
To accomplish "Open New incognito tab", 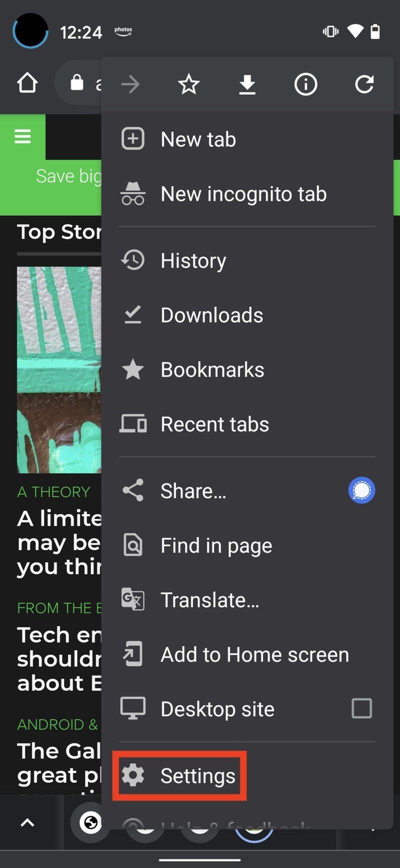I will pos(243,194).
